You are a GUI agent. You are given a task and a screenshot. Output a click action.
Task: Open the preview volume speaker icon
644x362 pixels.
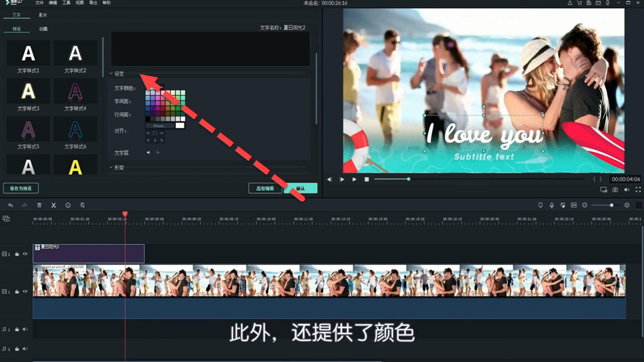point(627,190)
